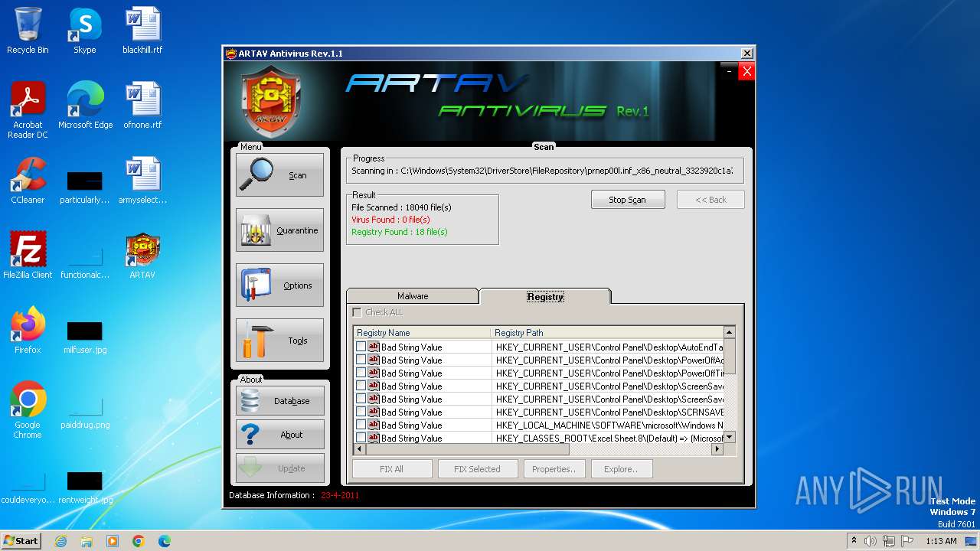Check the SCRNSAVE registry row checkbox
Screen dimensions: 980x551
point(361,412)
